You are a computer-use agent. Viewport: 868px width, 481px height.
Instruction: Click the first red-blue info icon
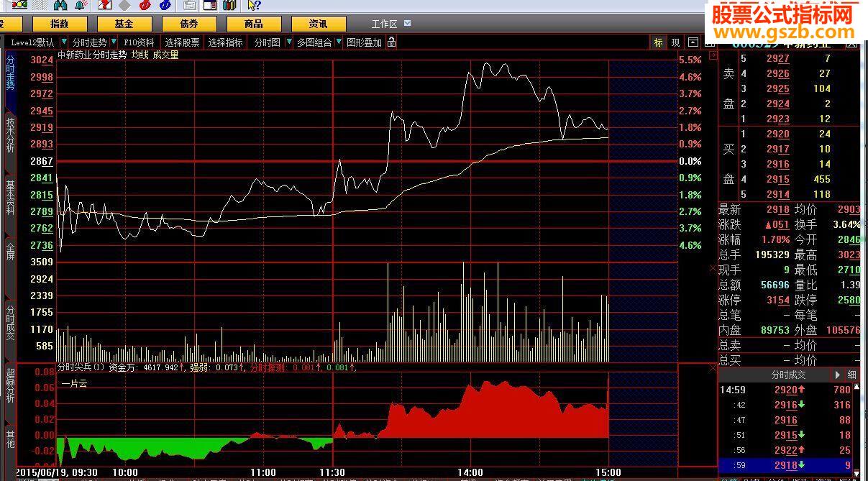point(145,5)
